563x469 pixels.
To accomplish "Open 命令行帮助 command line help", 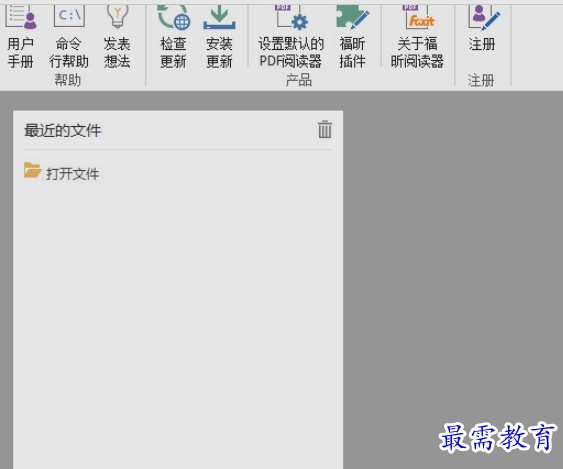I will click(x=69, y=36).
